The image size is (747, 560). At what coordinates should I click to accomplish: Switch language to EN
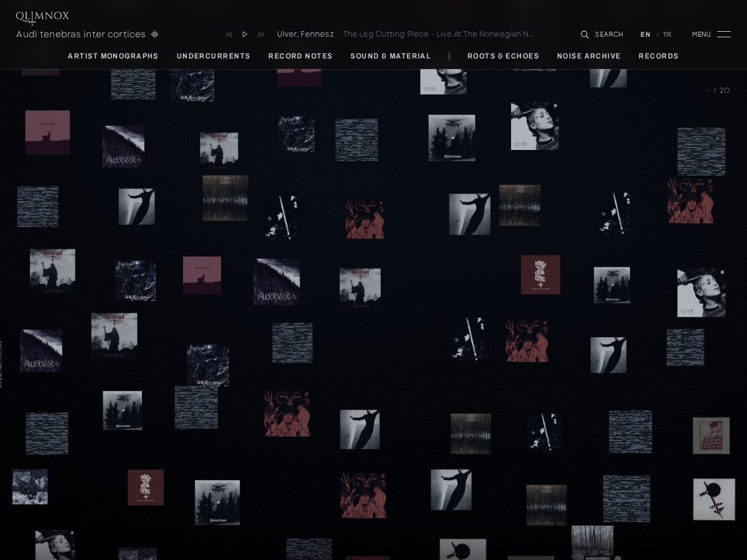pyautogui.click(x=646, y=35)
